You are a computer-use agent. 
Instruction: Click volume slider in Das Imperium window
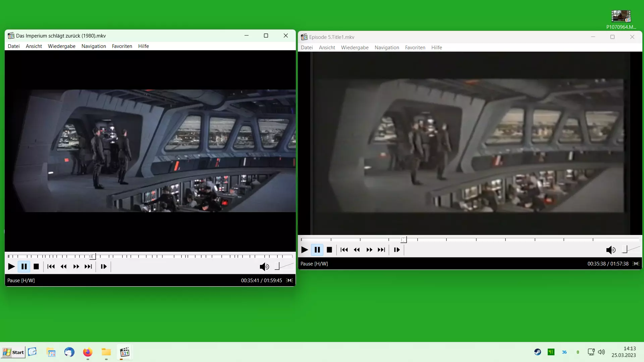pos(284,266)
